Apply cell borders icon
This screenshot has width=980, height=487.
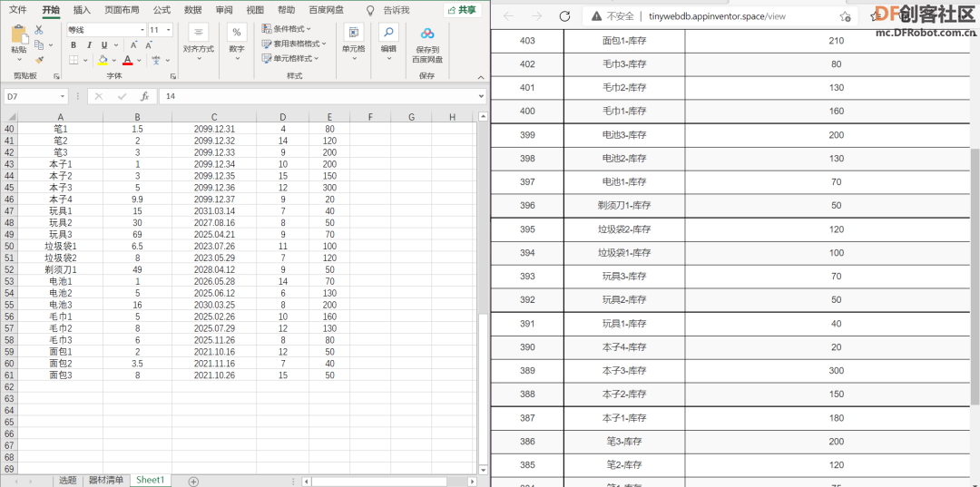coord(73,60)
